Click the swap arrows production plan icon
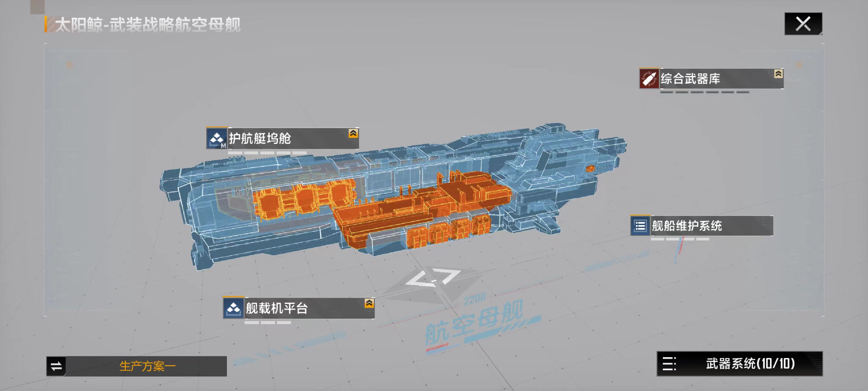The height and width of the screenshot is (391, 868). coord(56,366)
